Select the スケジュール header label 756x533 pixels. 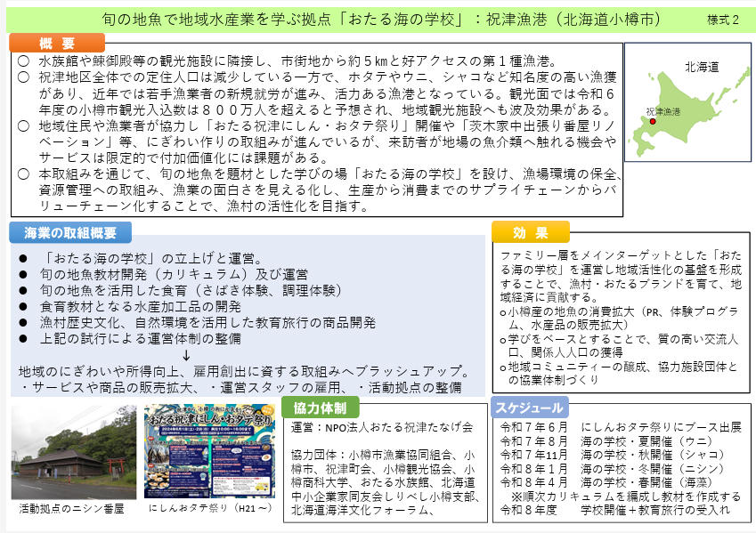coord(529,408)
